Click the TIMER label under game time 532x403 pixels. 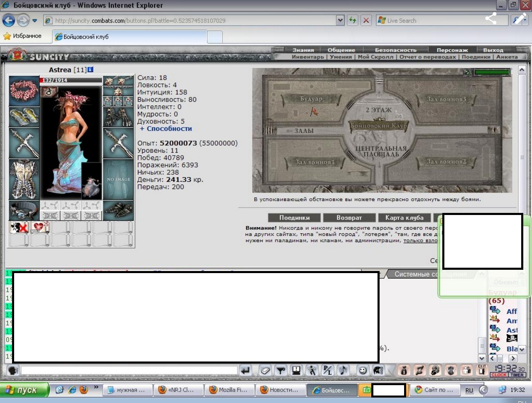point(517,375)
